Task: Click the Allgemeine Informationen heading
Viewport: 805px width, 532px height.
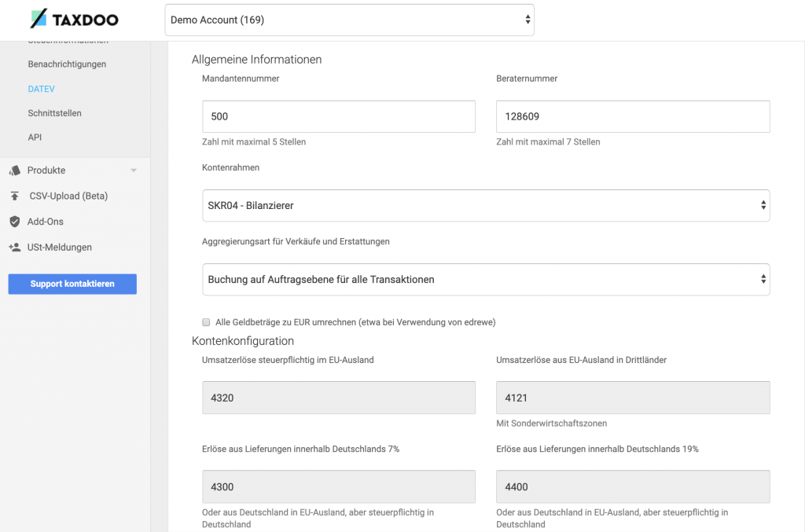Action: pos(257,60)
